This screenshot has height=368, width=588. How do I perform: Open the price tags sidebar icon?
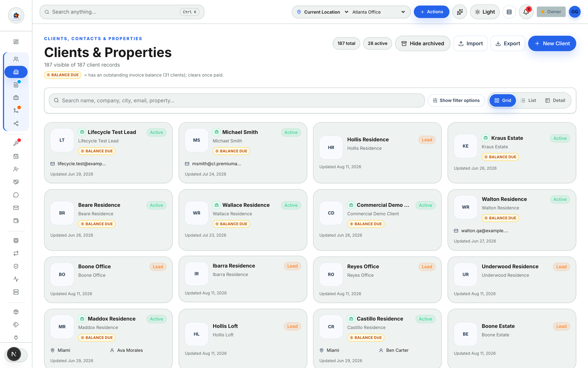pyautogui.click(x=16, y=325)
